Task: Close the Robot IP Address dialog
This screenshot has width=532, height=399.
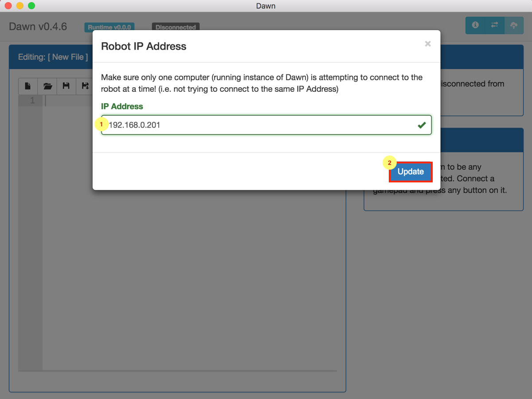Action: click(428, 43)
